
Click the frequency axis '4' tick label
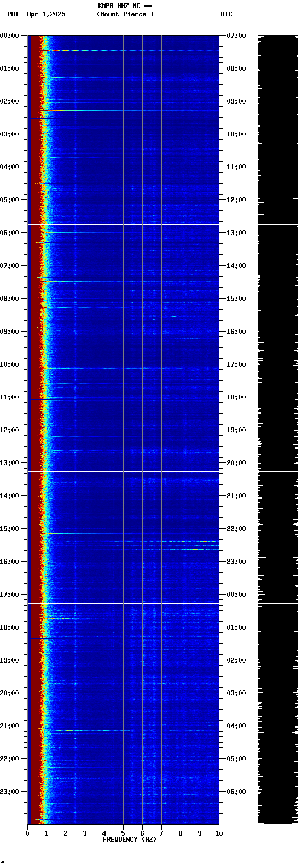[104, 833]
